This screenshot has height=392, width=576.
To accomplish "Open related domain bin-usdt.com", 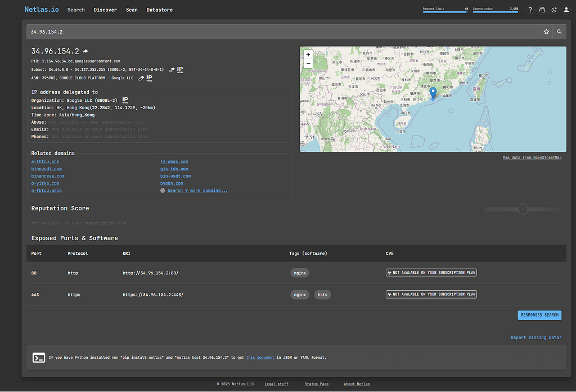I will click(x=175, y=176).
